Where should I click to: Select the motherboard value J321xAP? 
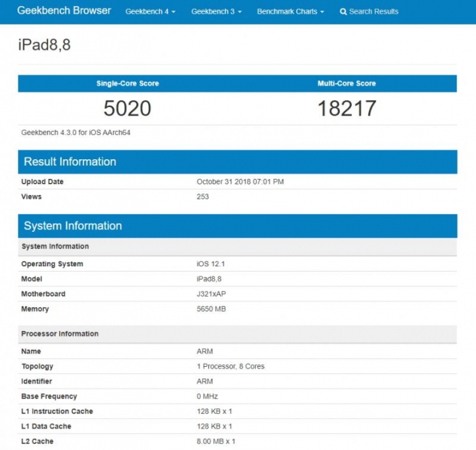(212, 294)
